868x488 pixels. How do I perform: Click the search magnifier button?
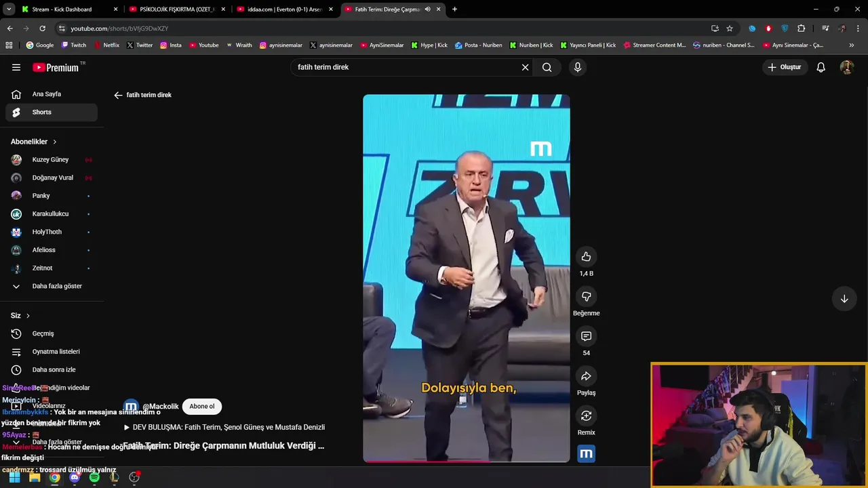[547, 67]
